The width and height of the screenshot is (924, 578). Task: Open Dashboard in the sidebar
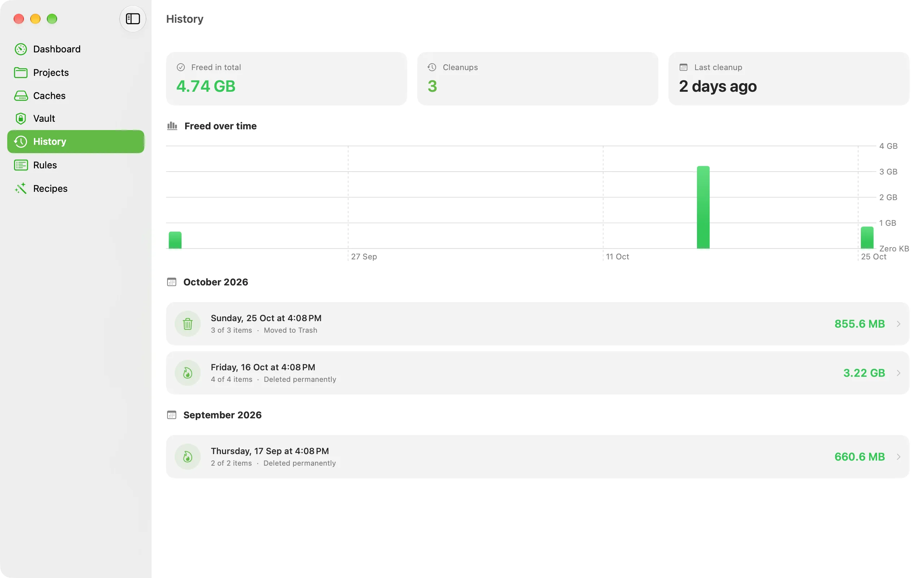pyautogui.click(x=75, y=49)
